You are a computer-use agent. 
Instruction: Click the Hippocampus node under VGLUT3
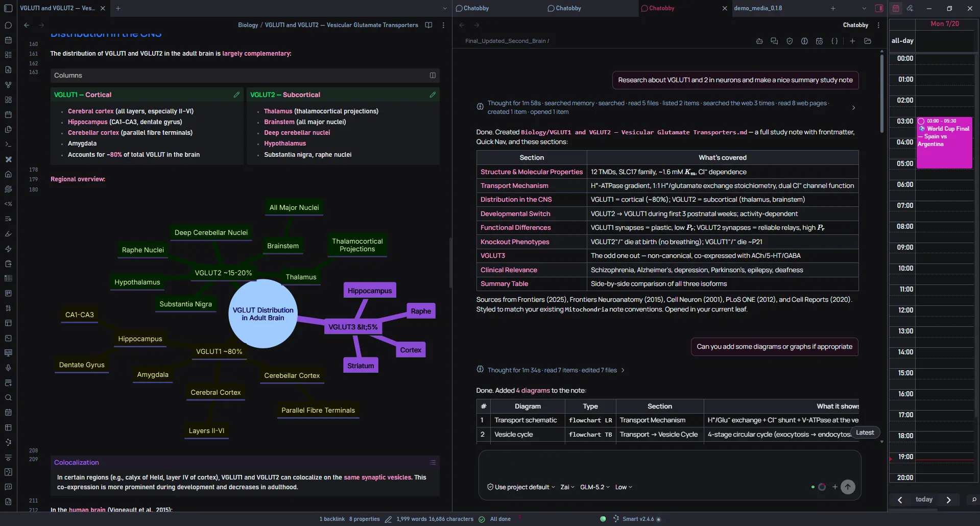(x=370, y=291)
